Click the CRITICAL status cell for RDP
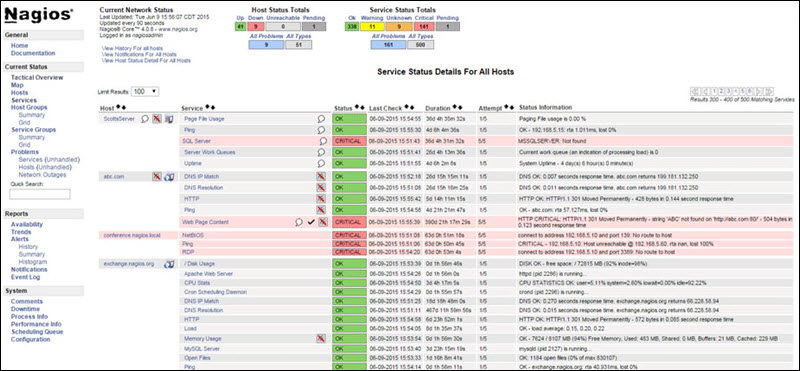This screenshot has width=800, height=371. pos(349,252)
